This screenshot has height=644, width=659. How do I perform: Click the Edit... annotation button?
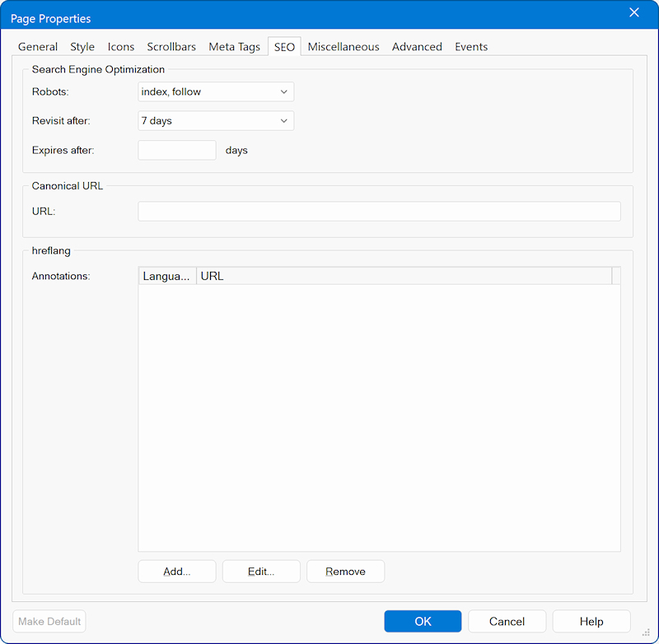(261, 572)
